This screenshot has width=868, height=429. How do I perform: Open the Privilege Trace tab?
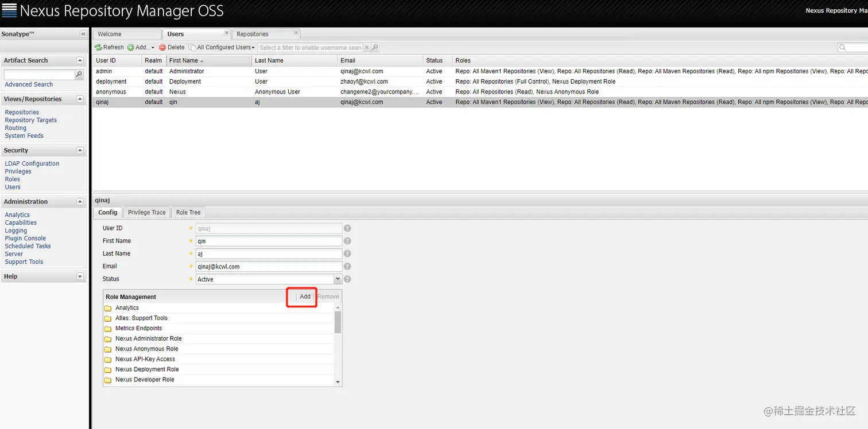pyautogui.click(x=146, y=213)
